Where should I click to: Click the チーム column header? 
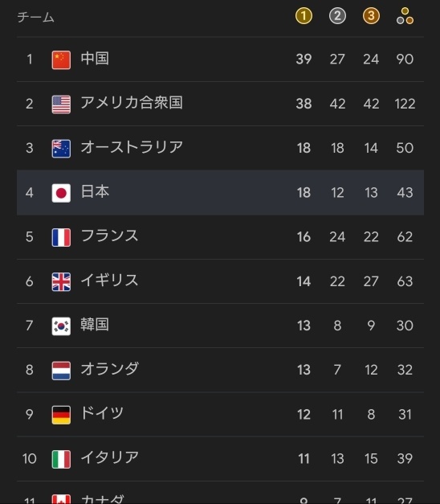click(x=35, y=18)
